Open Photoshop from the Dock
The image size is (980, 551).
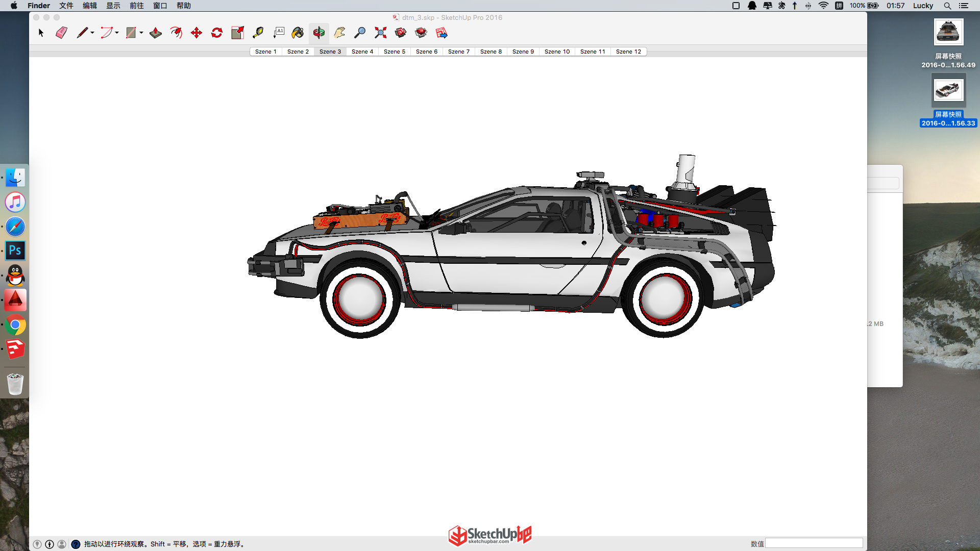click(x=15, y=251)
